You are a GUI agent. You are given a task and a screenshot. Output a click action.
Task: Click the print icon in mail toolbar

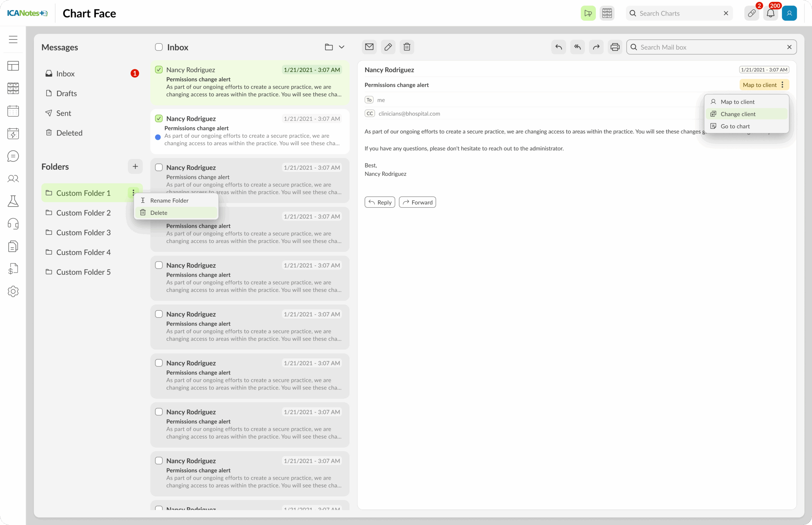point(615,47)
